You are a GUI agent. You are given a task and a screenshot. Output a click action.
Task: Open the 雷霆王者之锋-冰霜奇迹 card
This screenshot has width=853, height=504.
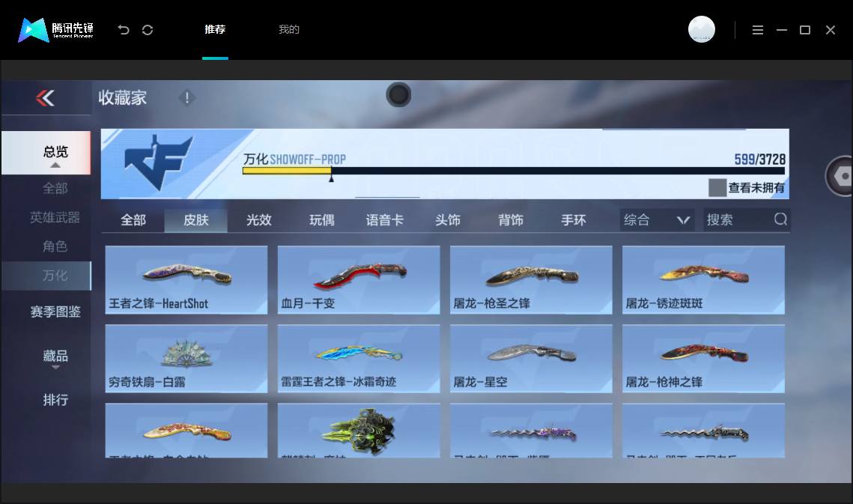[359, 359]
